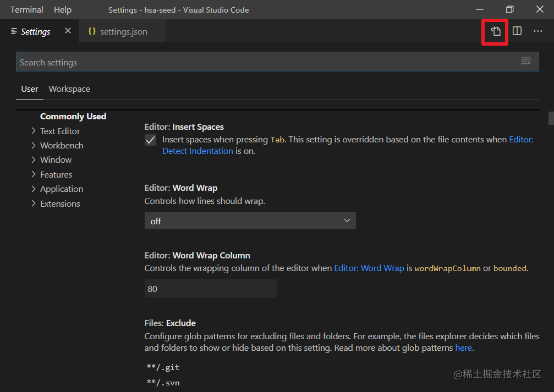Split the editor right
Viewport: 554px width, 392px height.
(x=517, y=31)
